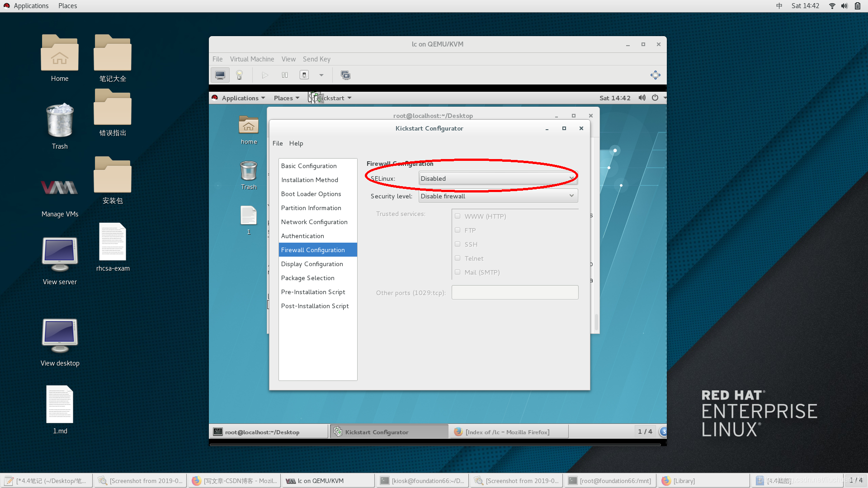Toggle fullscreen with the resize arrows icon
The image size is (868, 488).
coord(655,75)
